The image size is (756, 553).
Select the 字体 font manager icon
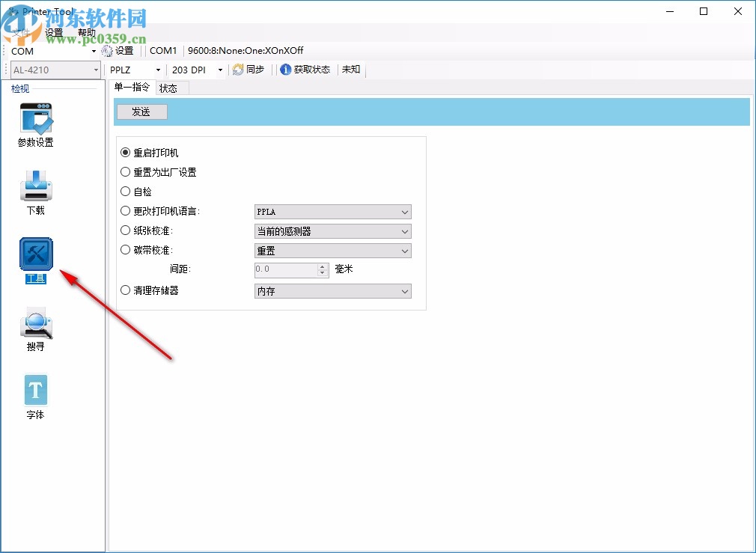(34, 389)
